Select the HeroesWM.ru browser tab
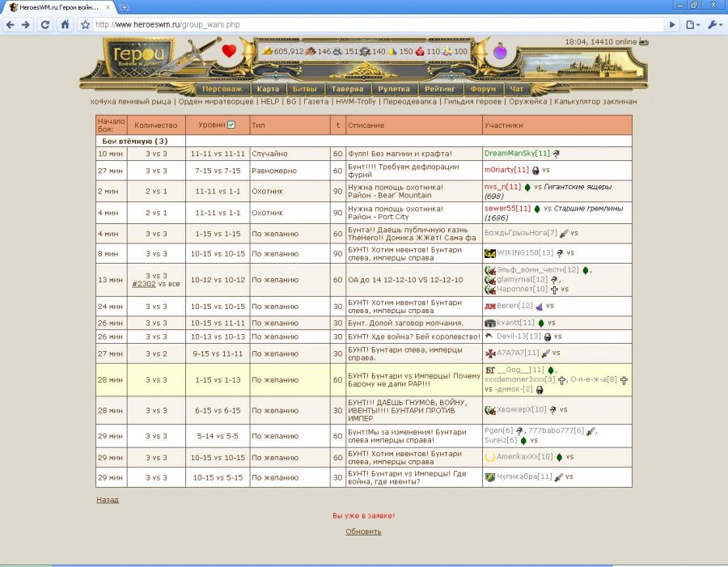This screenshot has width=728, height=567. tap(59, 7)
